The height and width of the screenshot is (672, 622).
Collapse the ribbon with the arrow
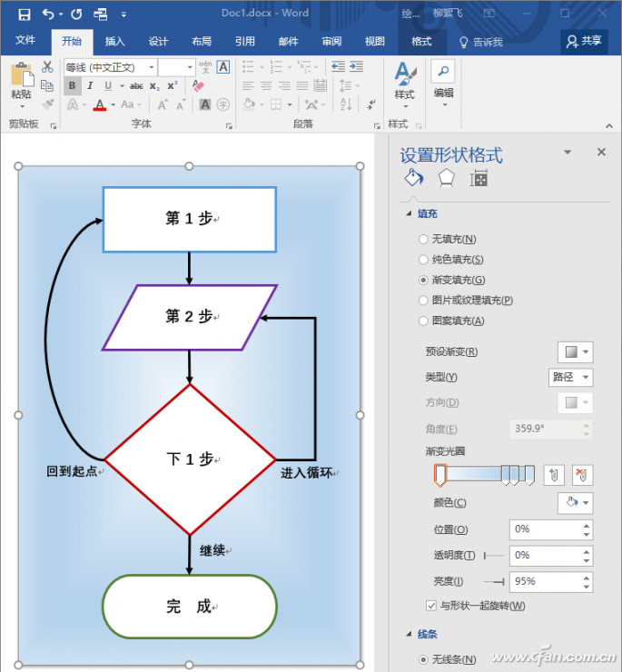click(x=609, y=125)
